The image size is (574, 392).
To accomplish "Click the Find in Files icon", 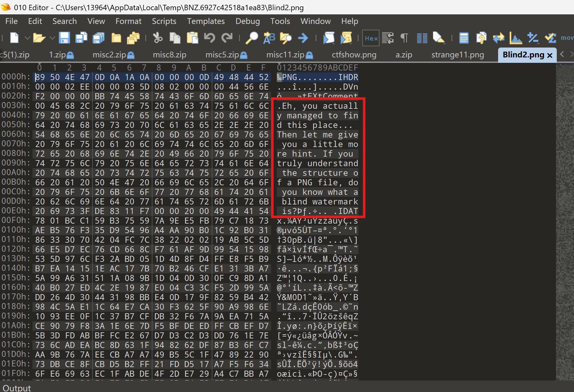I will pyautogui.click(x=286, y=38).
